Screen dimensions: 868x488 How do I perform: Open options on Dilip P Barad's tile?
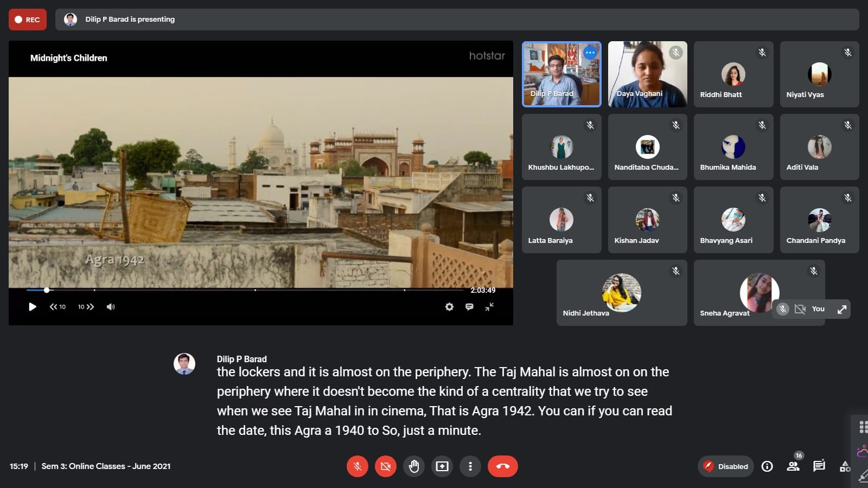[x=590, y=53]
